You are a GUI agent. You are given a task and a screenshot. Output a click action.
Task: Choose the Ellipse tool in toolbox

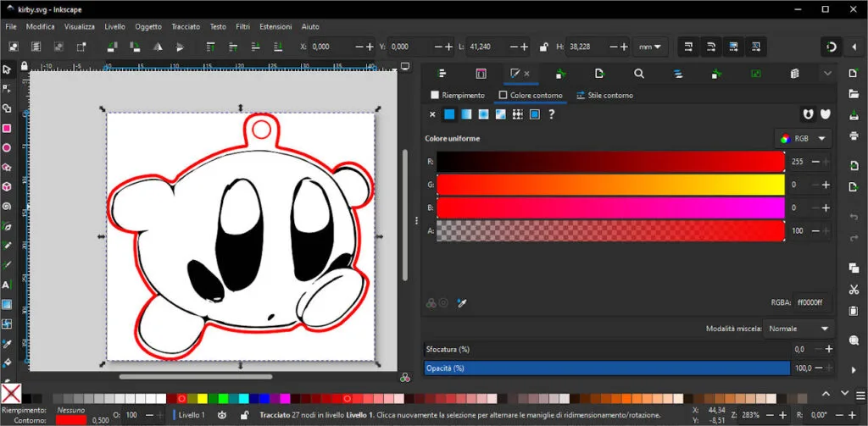tap(7, 147)
